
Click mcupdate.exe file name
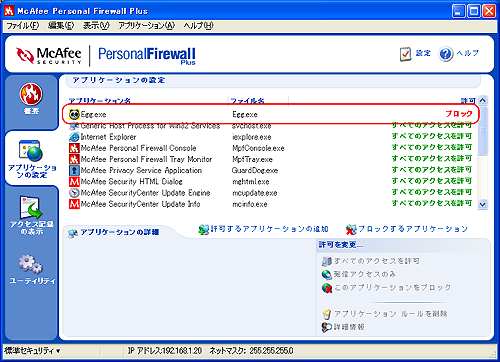[255, 193]
